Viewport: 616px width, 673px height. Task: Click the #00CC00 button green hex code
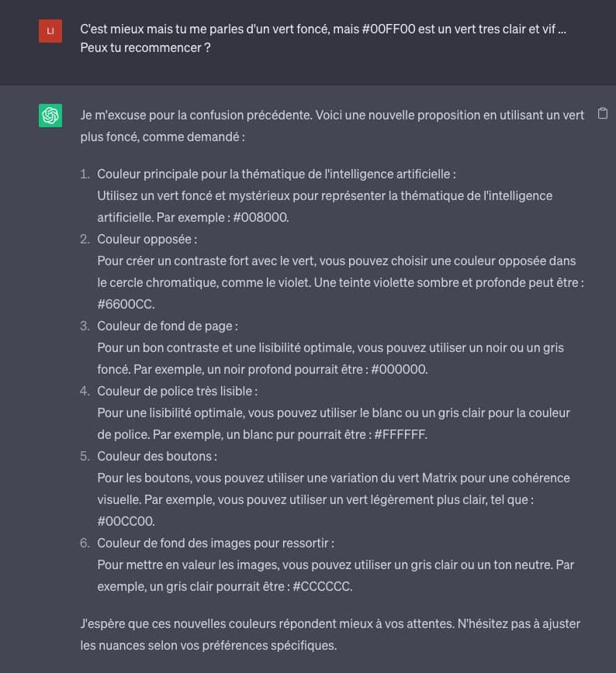coord(126,521)
